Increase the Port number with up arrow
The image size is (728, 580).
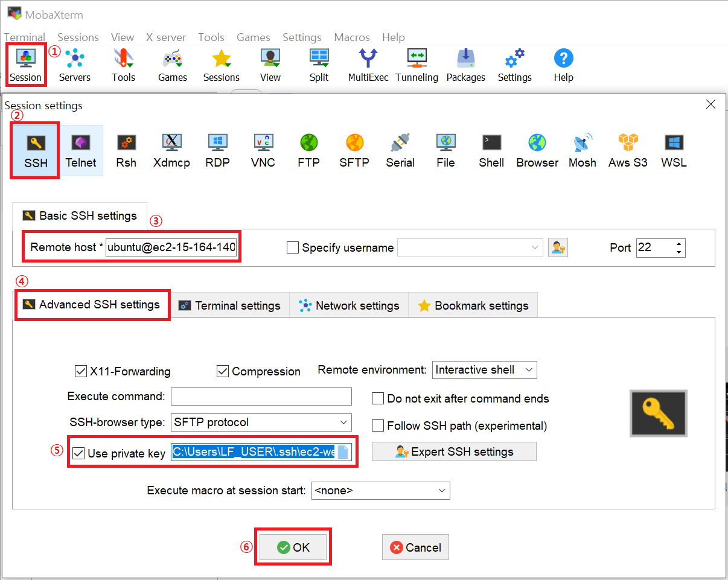(x=679, y=244)
